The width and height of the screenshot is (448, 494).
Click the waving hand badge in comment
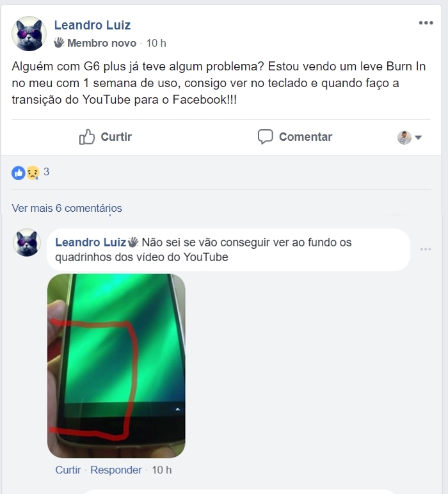point(133,242)
